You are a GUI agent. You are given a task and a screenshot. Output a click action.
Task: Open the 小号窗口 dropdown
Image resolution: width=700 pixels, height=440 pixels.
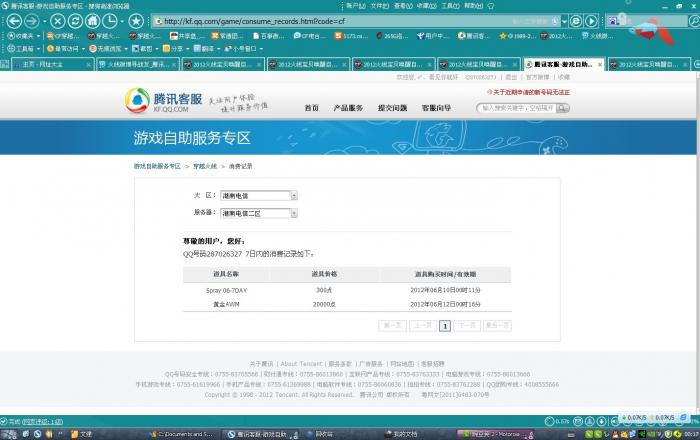tap(243, 48)
